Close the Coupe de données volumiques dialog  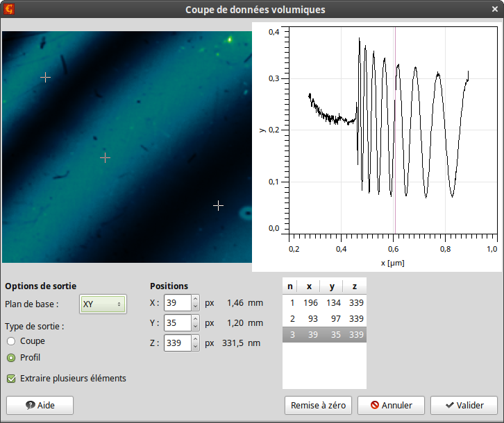495,9
